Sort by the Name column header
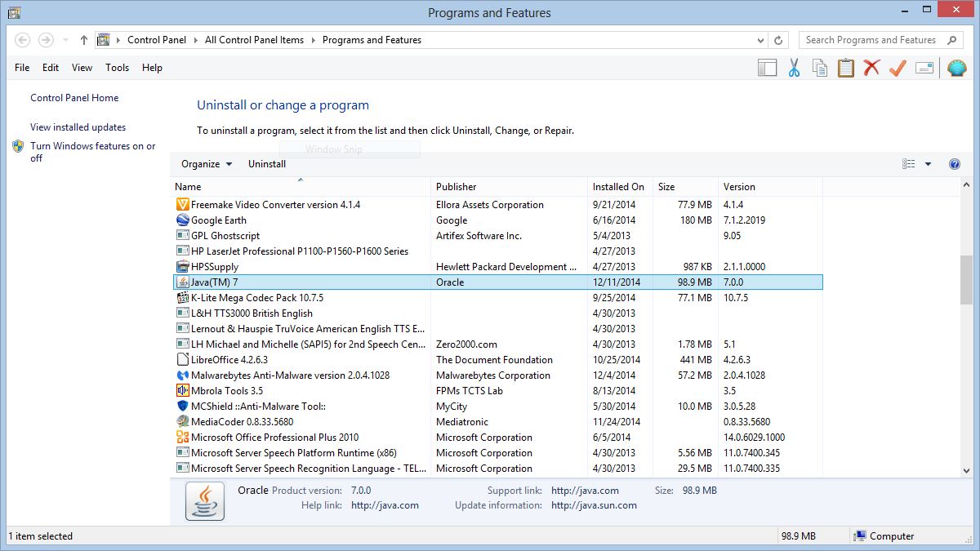The width and height of the screenshot is (980, 551). 301,187
